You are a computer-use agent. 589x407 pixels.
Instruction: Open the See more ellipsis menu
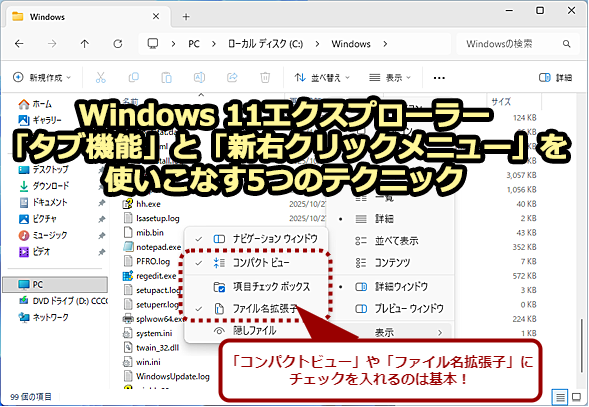point(439,78)
